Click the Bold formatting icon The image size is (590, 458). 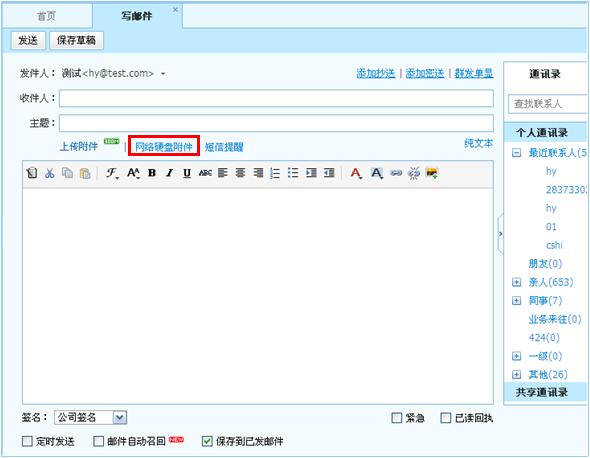click(x=152, y=173)
